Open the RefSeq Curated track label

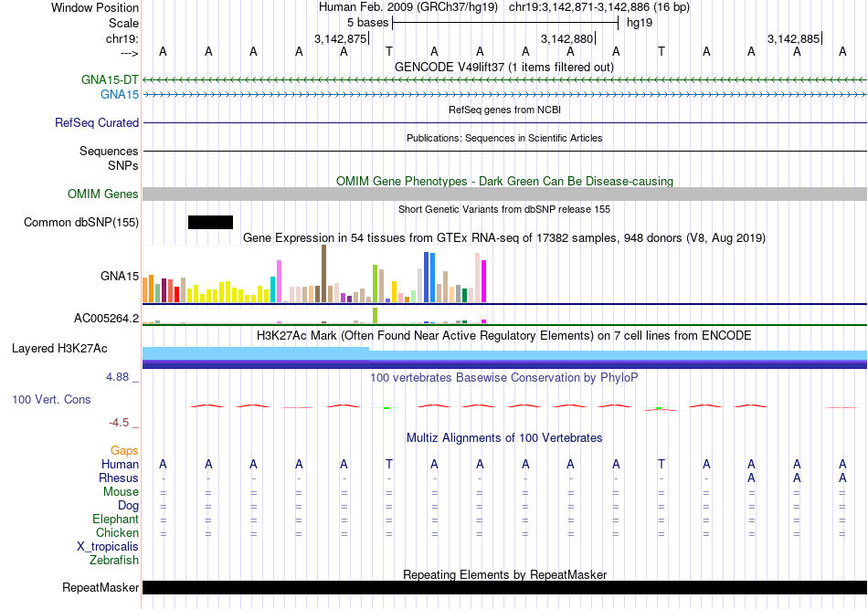tap(97, 122)
